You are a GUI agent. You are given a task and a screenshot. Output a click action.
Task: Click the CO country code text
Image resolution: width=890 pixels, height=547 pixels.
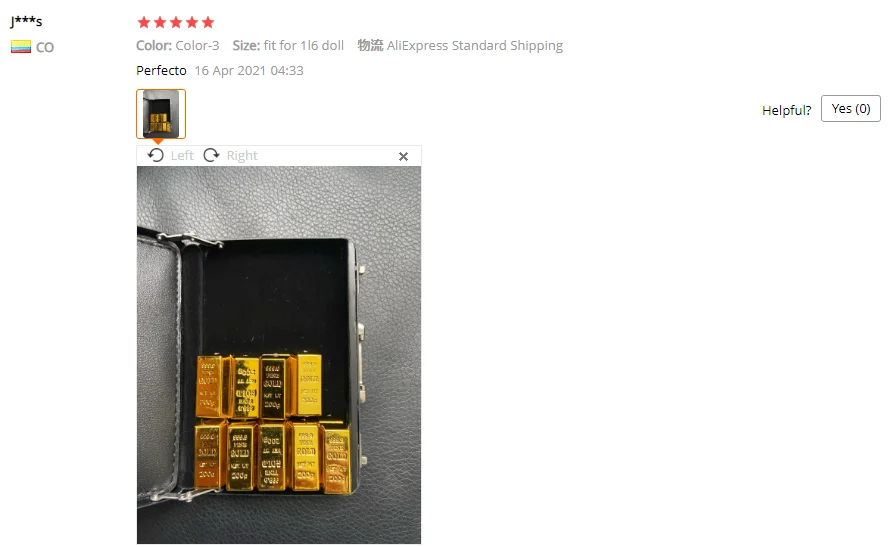(45, 47)
